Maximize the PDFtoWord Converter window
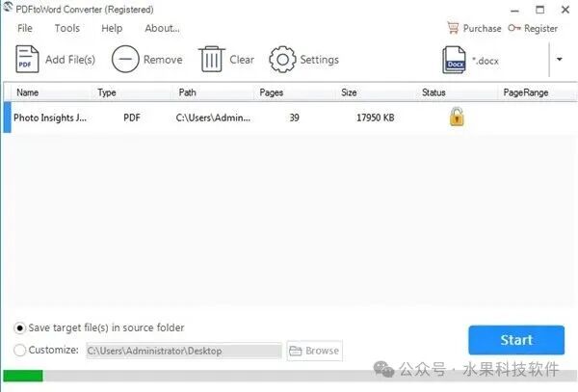Viewport: 578px width, 392px height. 539,10
